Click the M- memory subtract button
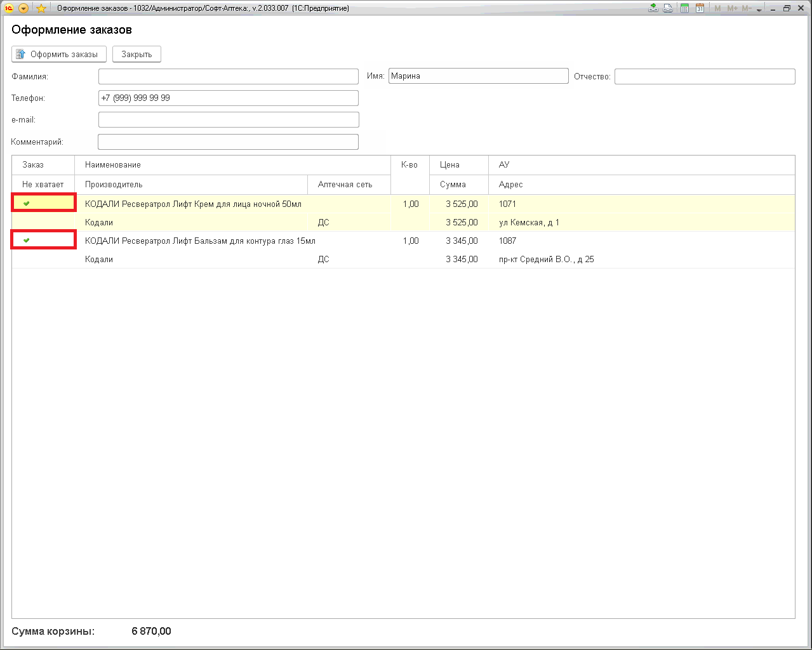This screenshot has height=650, width=812. pos(747,8)
